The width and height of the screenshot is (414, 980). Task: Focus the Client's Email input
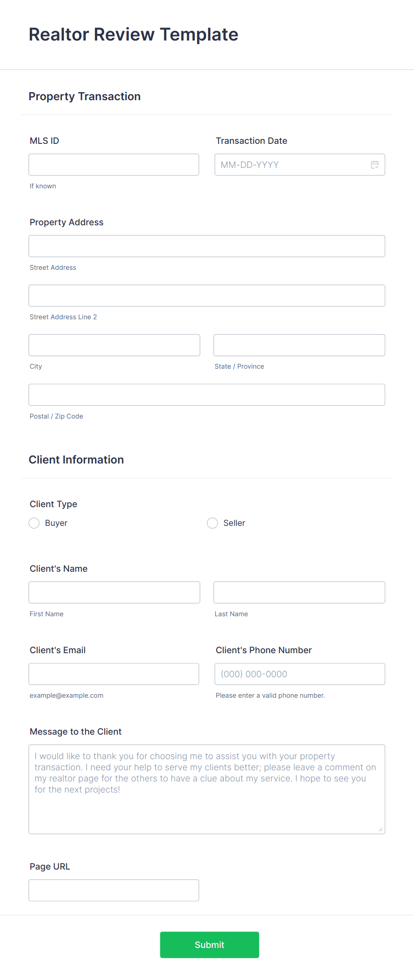tap(114, 674)
